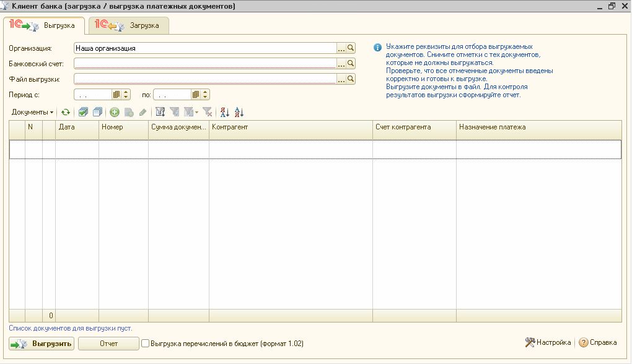
Task: Sort by Сумма документа column header
Action: [x=178, y=130]
